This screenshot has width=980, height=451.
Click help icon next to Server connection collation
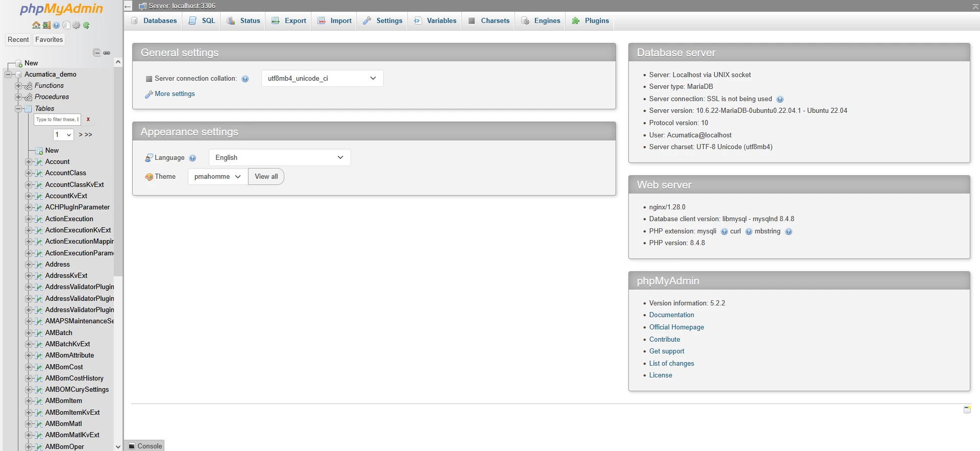[x=245, y=79]
